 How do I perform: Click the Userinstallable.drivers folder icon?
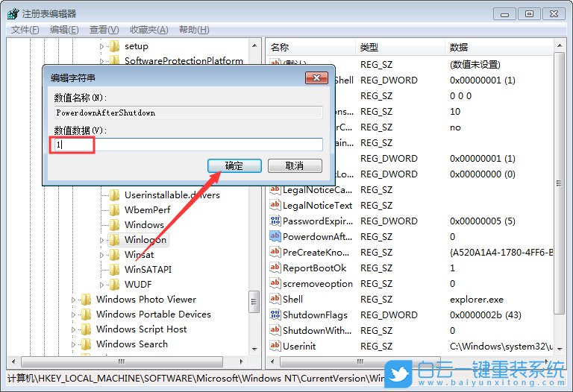(114, 195)
